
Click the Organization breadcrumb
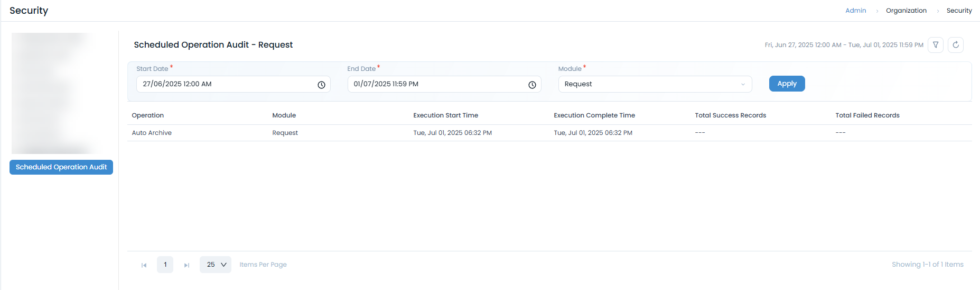tap(906, 11)
